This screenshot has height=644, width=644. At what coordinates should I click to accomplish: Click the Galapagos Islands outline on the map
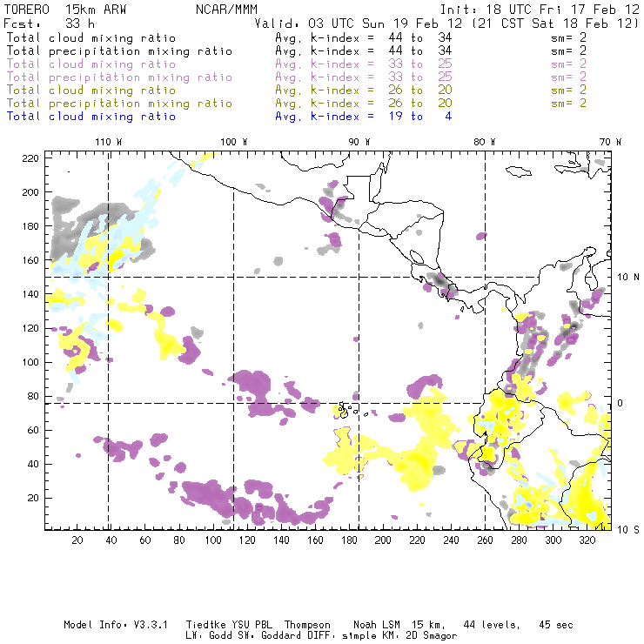(x=345, y=409)
